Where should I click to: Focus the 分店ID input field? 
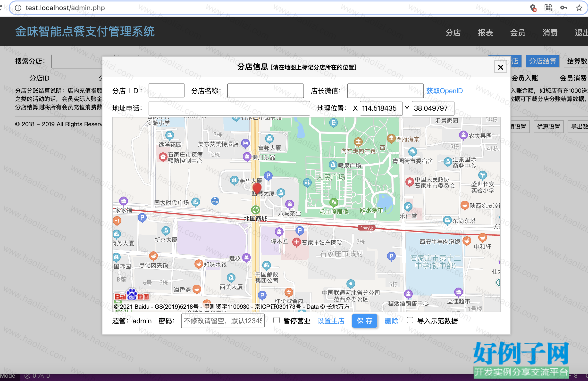pos(166,91)
